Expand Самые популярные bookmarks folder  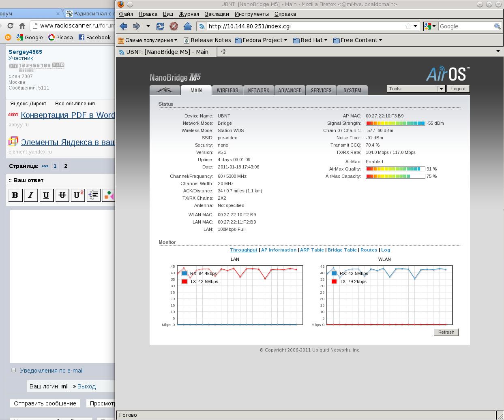148,40
